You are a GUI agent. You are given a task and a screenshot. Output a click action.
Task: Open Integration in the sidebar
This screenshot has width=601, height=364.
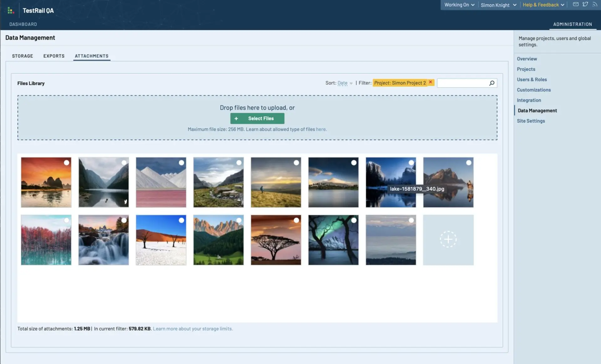tap(529, 100)
